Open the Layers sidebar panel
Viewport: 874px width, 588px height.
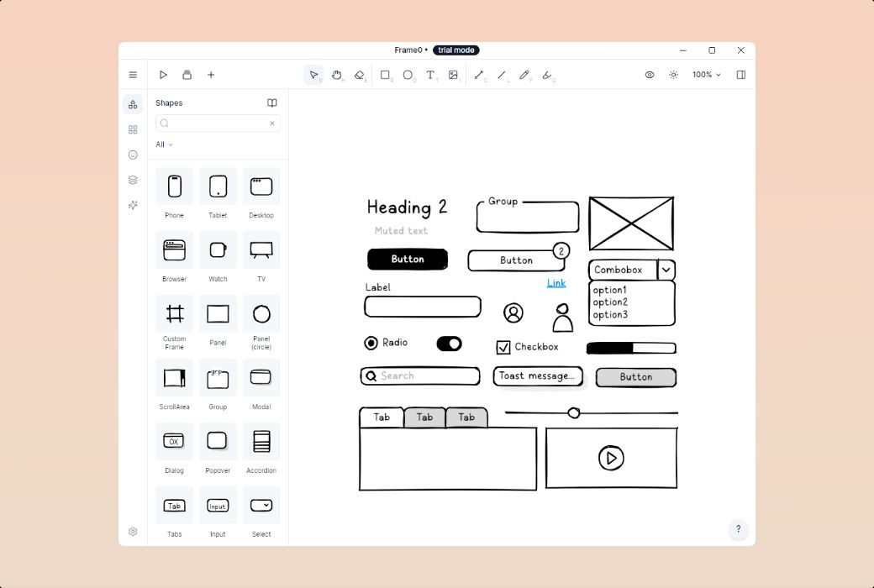(133, 180)
